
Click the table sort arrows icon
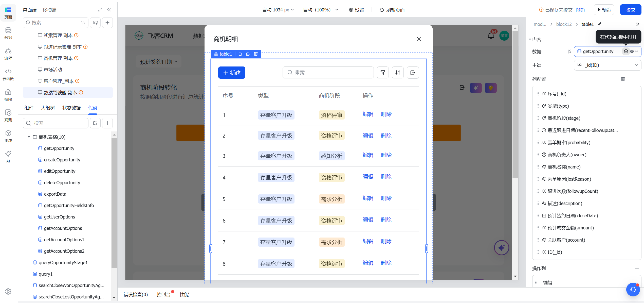click(x=398, y=73)
